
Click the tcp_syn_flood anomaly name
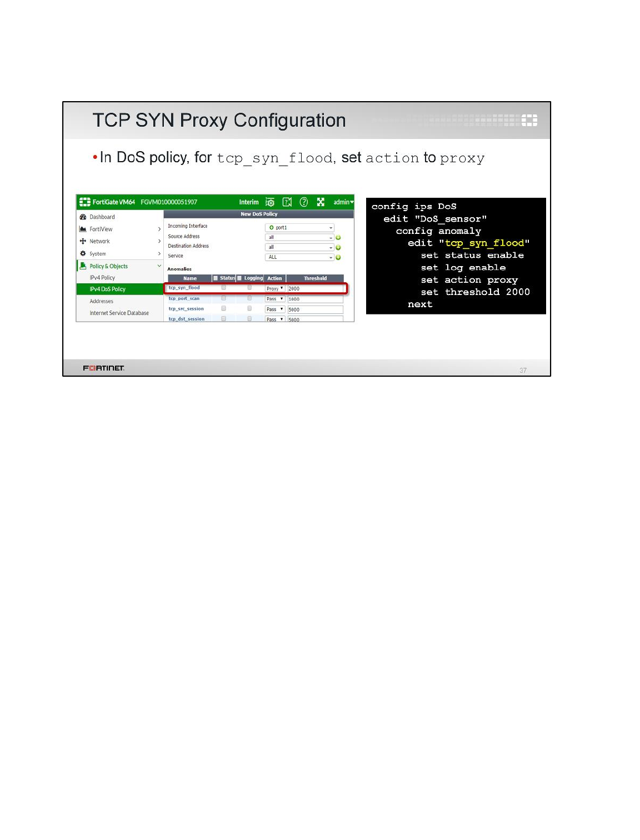tap(184, 288)
